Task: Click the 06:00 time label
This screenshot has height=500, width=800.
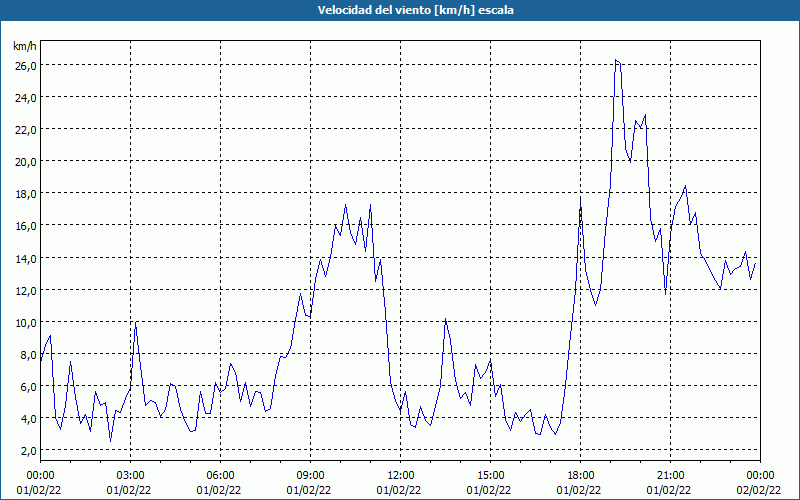Action: click(x=220, y=476)
